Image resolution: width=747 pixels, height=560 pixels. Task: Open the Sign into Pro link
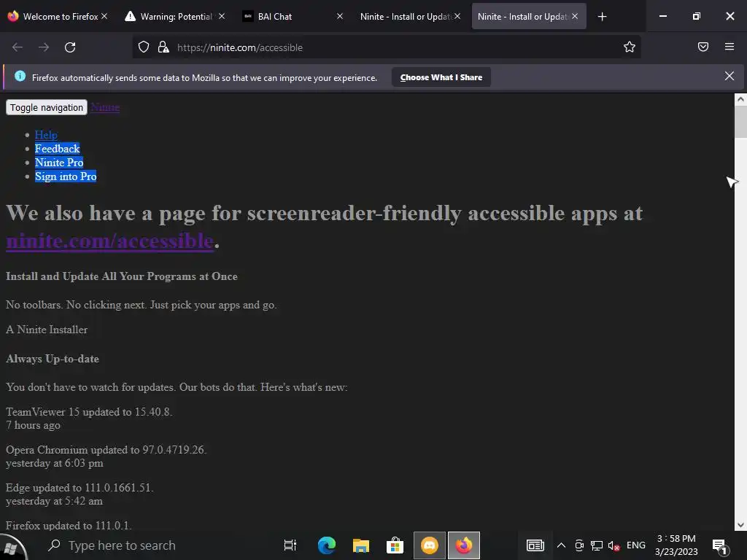pos(66,176)
